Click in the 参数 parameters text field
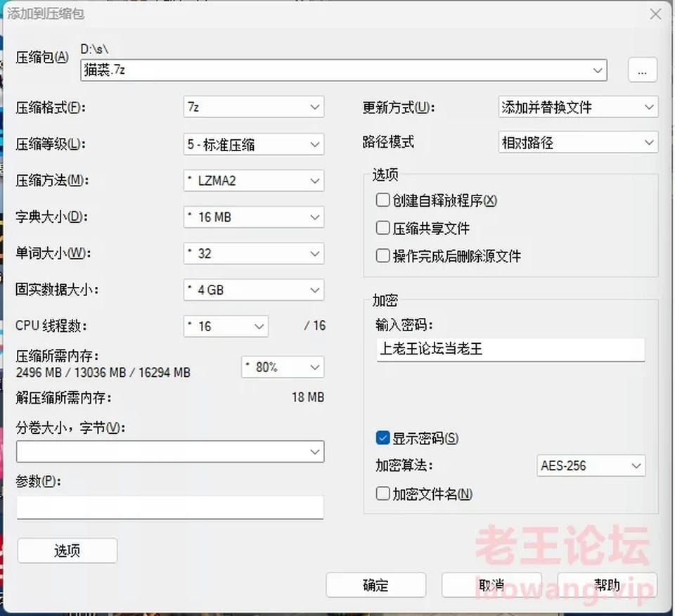The width and height of the screenshot is (675, 616). pyautogui.click(x=170, y=507)
